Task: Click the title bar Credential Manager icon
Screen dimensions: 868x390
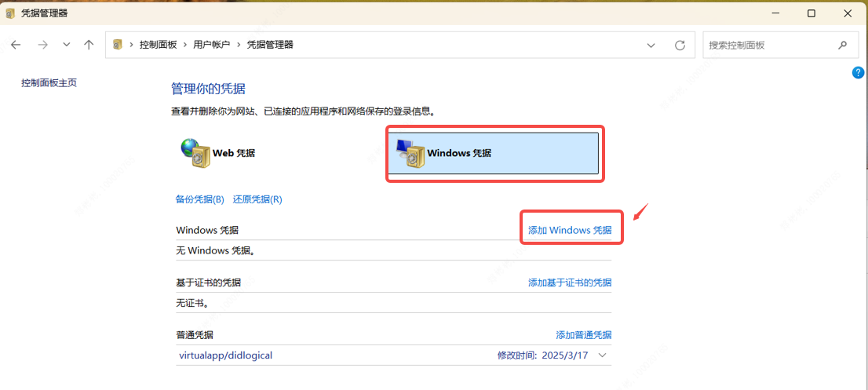Action: coord(10,13)
